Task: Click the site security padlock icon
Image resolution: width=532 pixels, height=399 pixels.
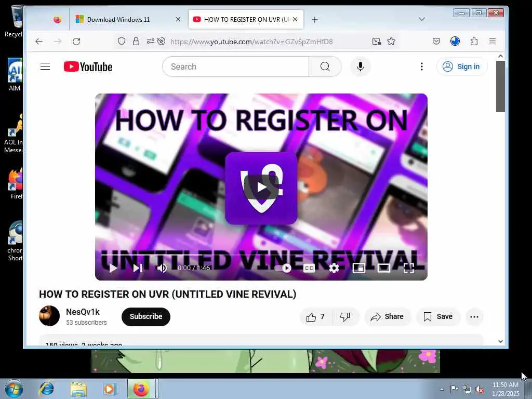Action: (136, 42)
